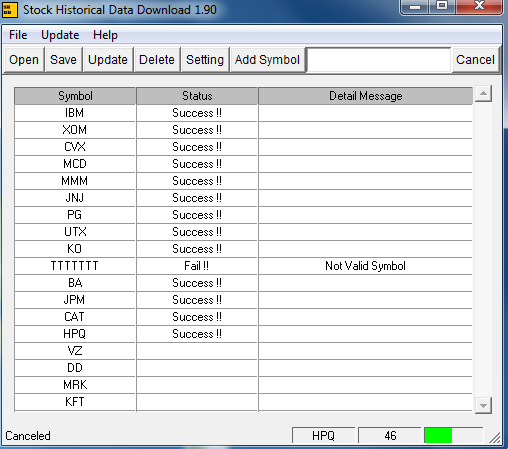Image resolution: width=508 pixels, height=449 pixels.
Task: Select the HPQ symbol cell in the table
Action: click(x=75, y=334)
